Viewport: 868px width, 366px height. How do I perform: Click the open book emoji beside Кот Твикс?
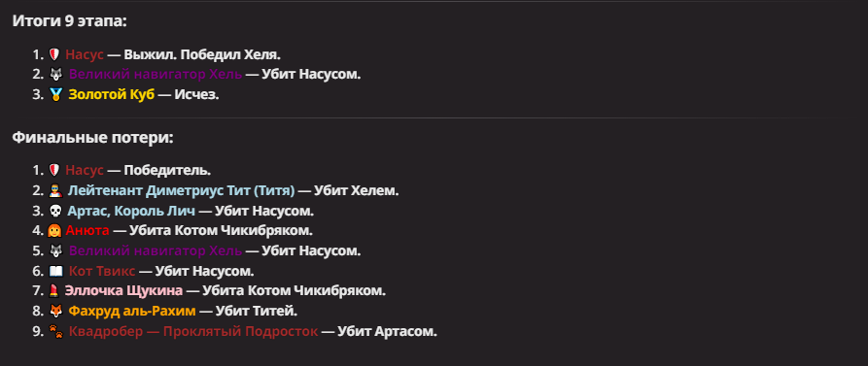[56, 271]
